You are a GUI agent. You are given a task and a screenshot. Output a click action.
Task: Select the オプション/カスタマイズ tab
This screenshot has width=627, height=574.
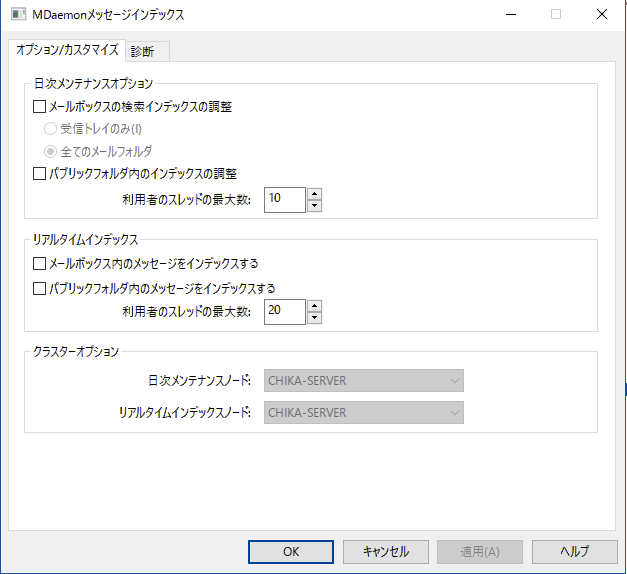(66, 50)
